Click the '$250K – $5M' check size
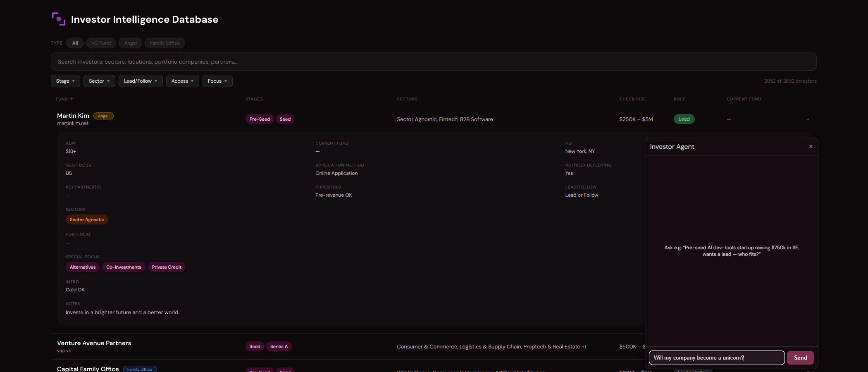 tap(636, 119)
